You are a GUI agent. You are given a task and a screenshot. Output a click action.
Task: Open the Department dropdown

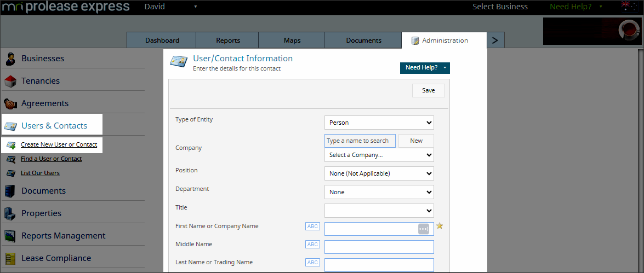[x=379, y=192]
